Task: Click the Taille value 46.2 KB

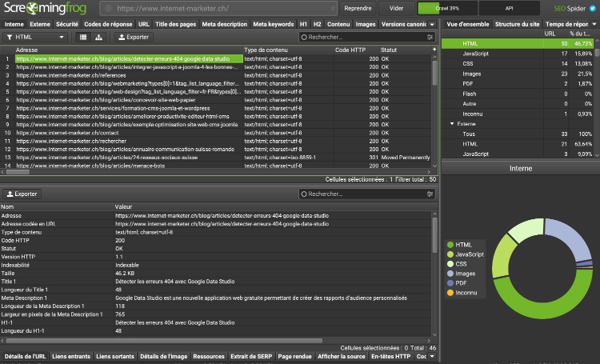Action: [125, 274]
